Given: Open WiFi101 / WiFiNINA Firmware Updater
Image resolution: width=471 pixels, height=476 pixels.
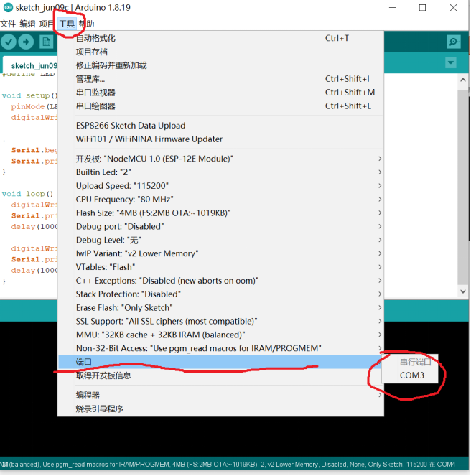Looking at the screenshot, I should pyautogui.click(x=220, y=139).
